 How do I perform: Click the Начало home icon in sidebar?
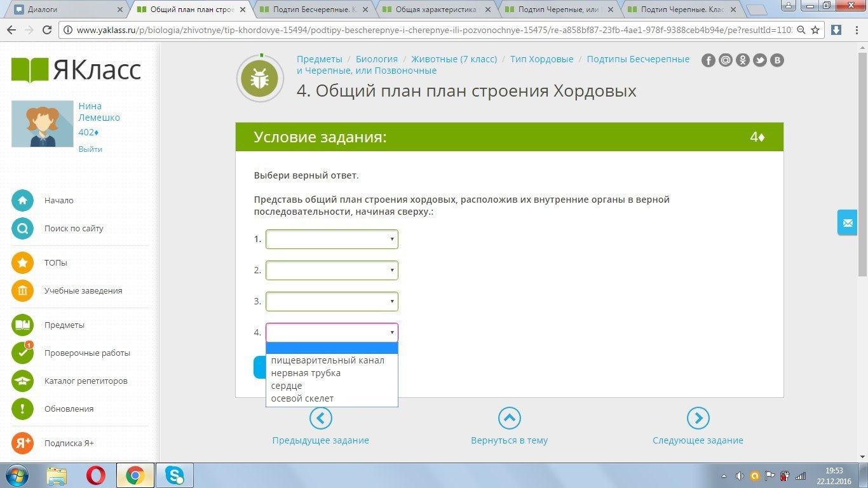(23, 200)
